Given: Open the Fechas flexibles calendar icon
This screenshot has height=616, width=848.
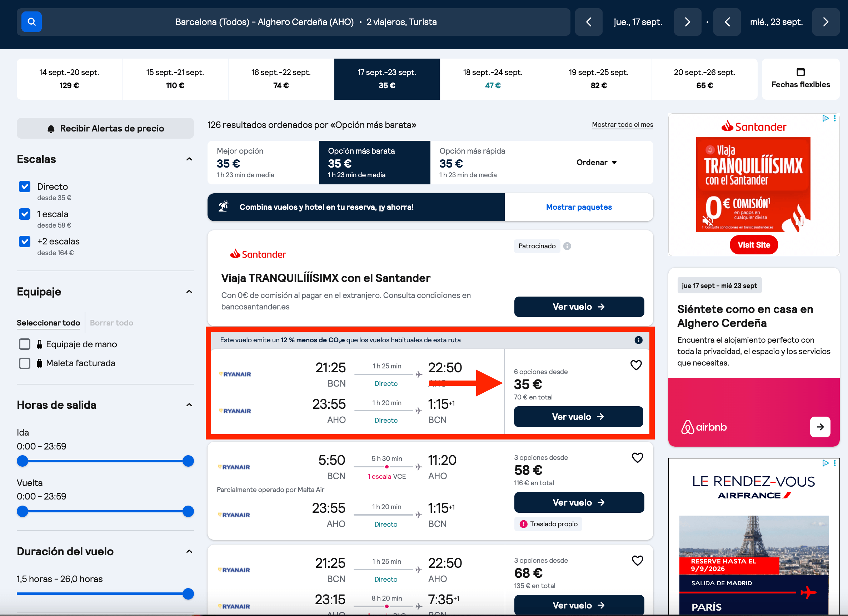Looking at the screenshot, I should pyautogui.click(x=800, y=72).
